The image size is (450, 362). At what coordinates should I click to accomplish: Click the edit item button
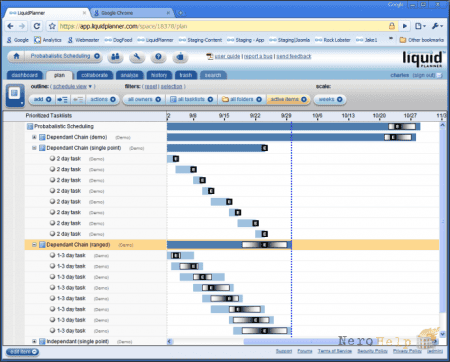22,352
